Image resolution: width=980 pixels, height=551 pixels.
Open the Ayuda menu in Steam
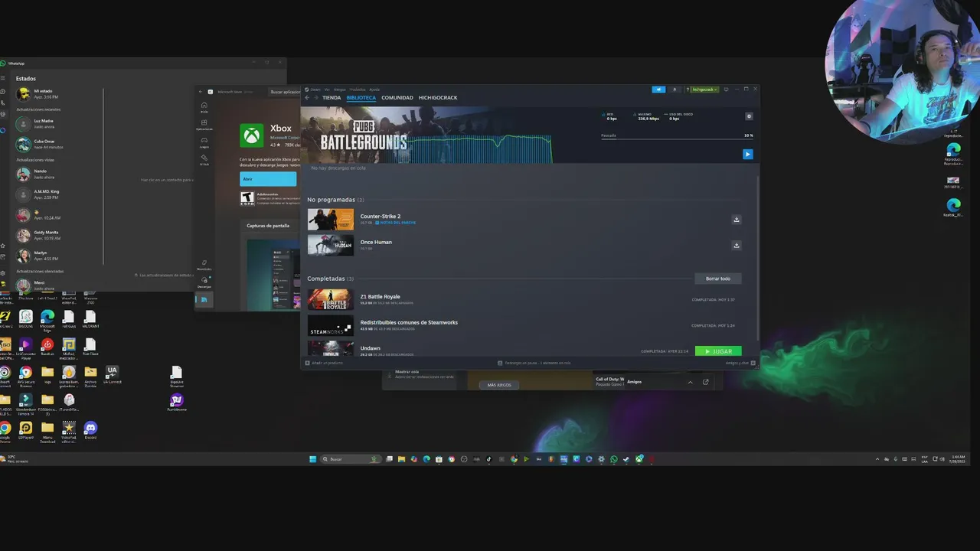click(374, 90)
